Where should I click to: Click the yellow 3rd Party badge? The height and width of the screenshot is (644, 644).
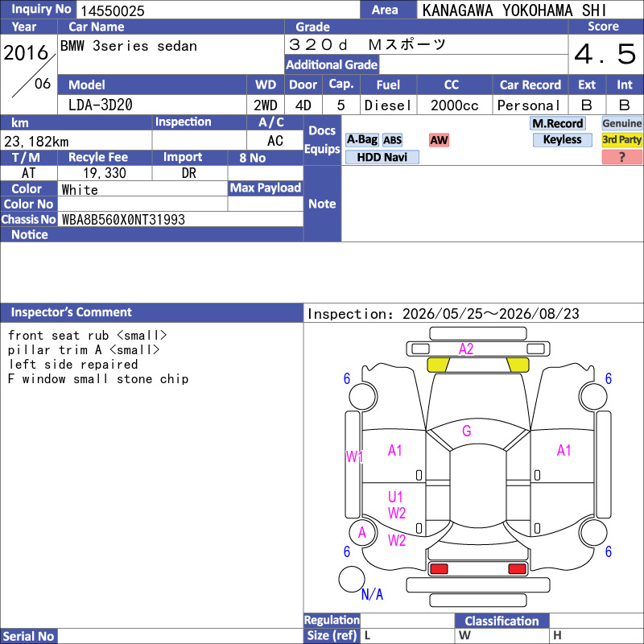pos(621,139)
